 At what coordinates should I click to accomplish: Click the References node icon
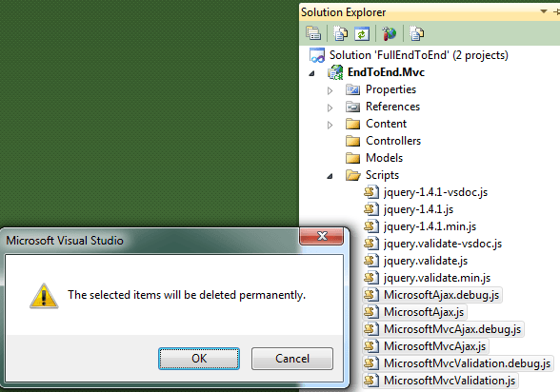click(x=352, y=107)
